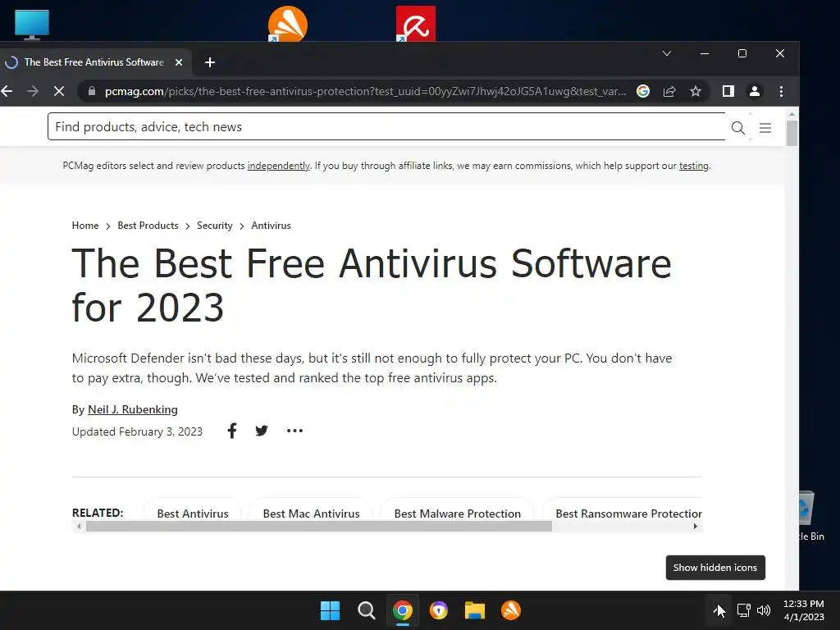Bookmark this page with the star
840x630 pixels.
click(696, 92)
